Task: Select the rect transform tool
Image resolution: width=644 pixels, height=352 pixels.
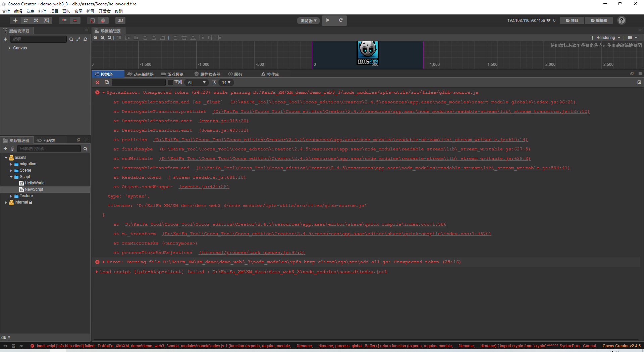Action: (47, 20)
